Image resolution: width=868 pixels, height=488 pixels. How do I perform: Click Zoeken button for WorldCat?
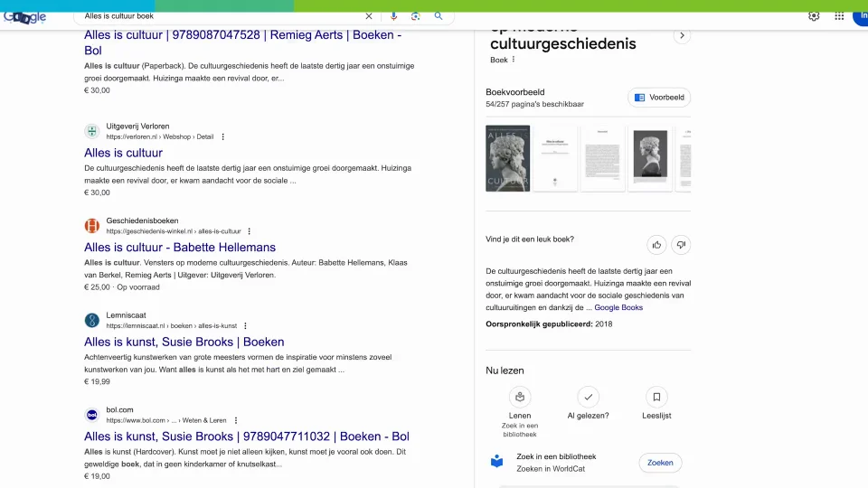point(660,463)
